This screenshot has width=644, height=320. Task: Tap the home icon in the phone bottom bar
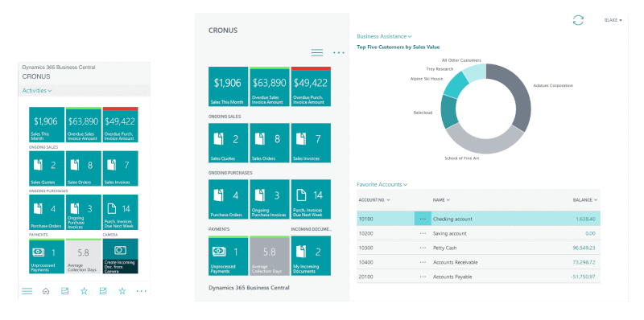point(46,291)
